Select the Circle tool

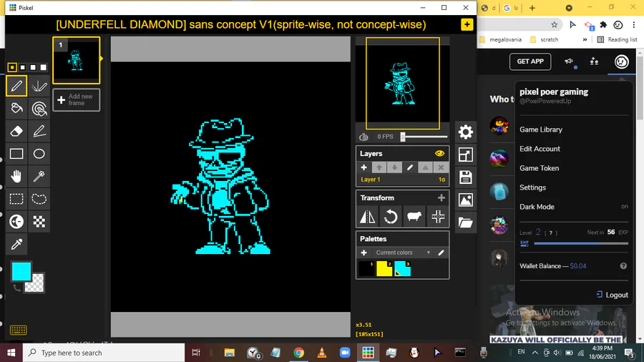coord(39,154)
